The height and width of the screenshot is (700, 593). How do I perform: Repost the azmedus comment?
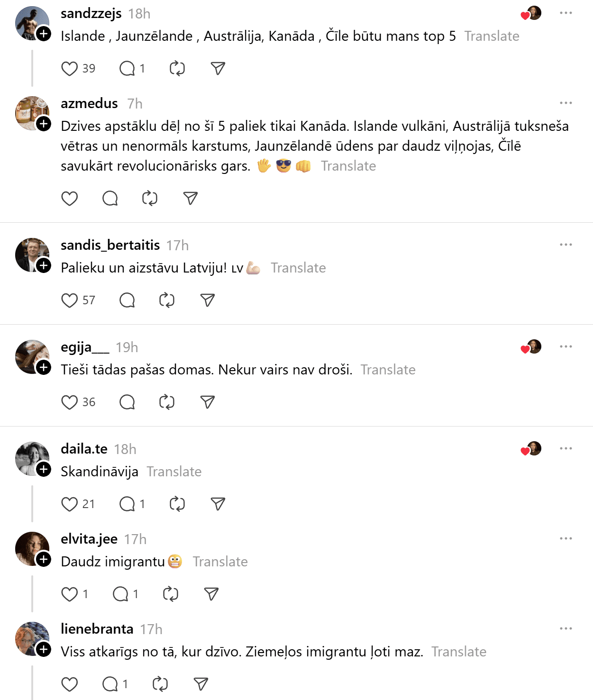pyautogui.click(x=150, y=199)
